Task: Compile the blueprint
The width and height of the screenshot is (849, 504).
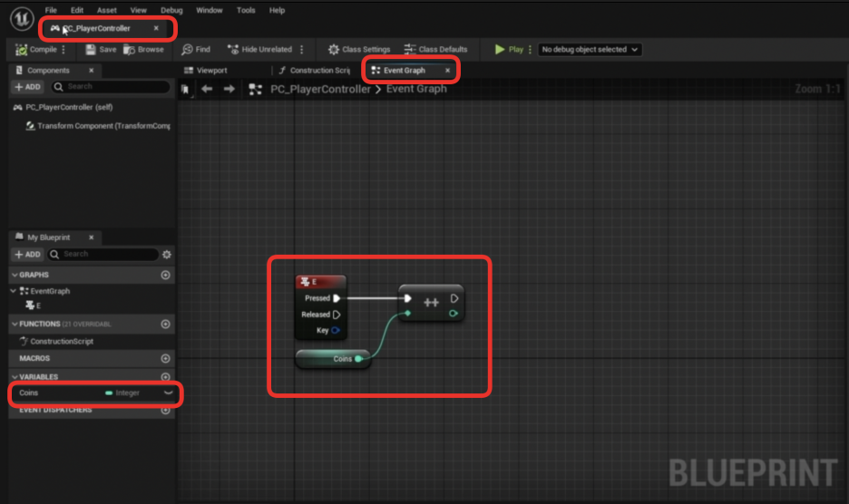Action: (x=36, y=49)
